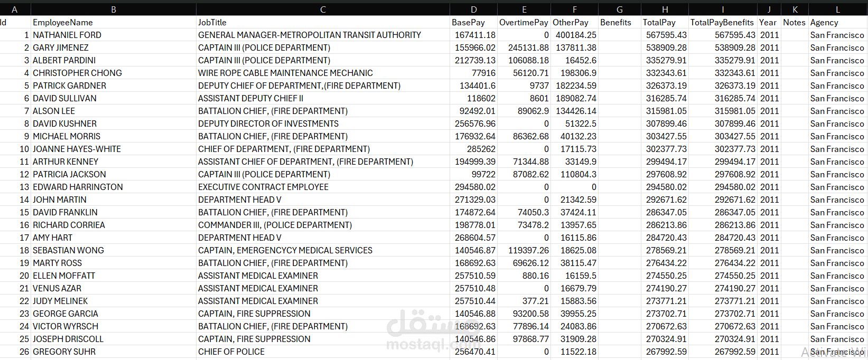868x360 pixels.
Task: Select the DAVID SULLIVAN name cell
Action: coord(114,98)
